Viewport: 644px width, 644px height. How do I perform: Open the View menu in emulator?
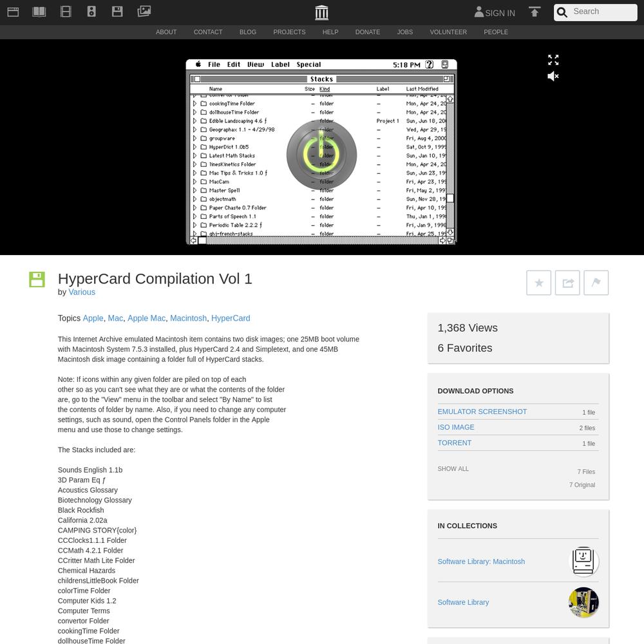[256, 64]
